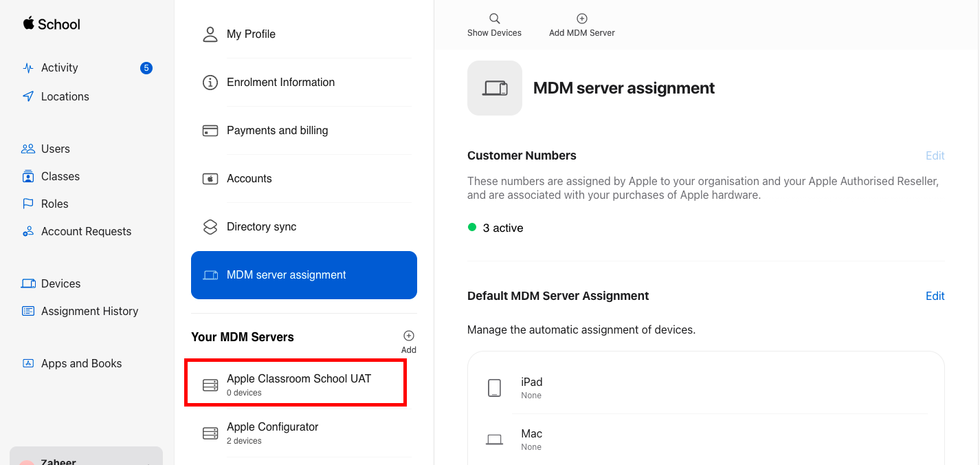This screenshot has height=465, width=980.
Task: Select Enrolment Information
Action: (x=304, y=83)
